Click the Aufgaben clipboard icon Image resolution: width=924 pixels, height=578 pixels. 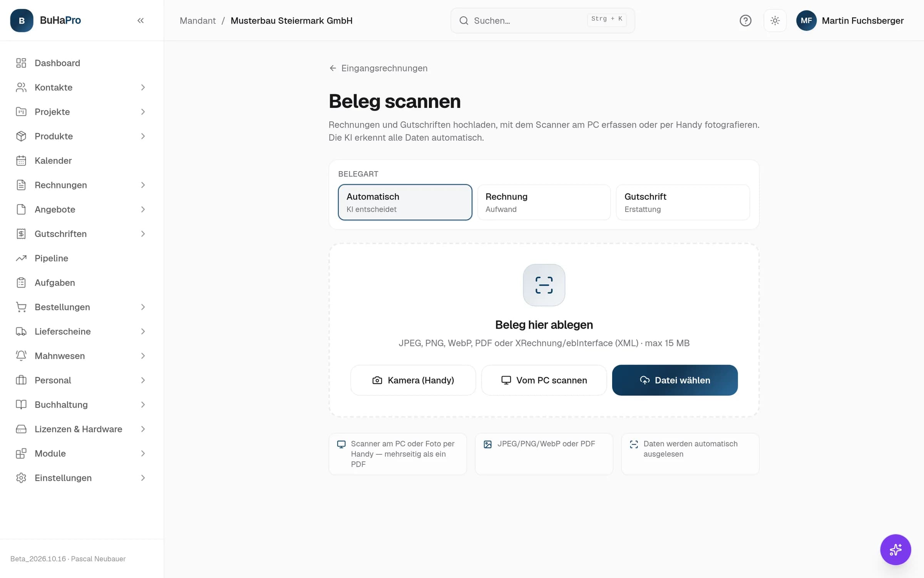[x=21, y=282]
